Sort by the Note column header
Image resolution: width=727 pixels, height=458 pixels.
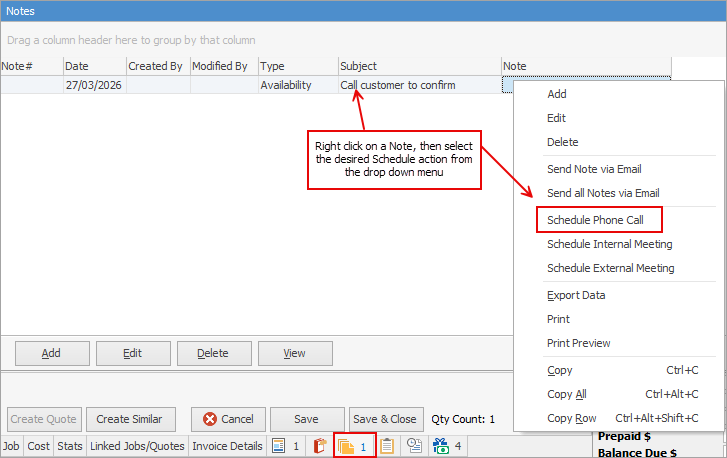click(587, 66)
